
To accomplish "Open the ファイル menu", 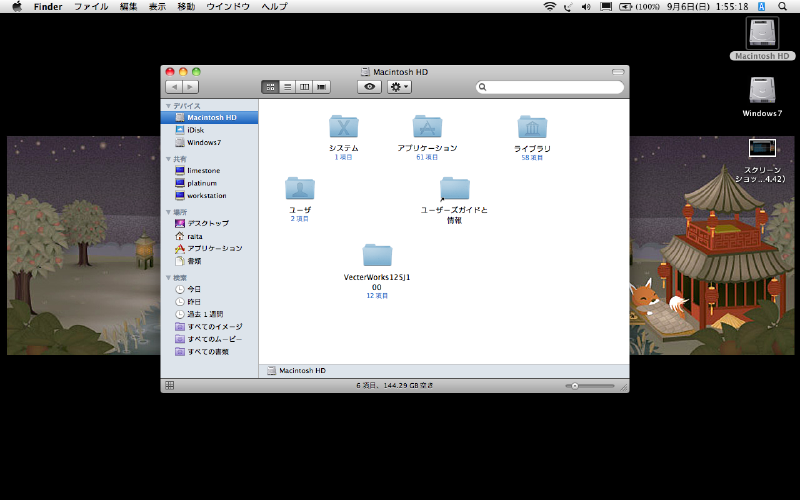I will [91, 7].
